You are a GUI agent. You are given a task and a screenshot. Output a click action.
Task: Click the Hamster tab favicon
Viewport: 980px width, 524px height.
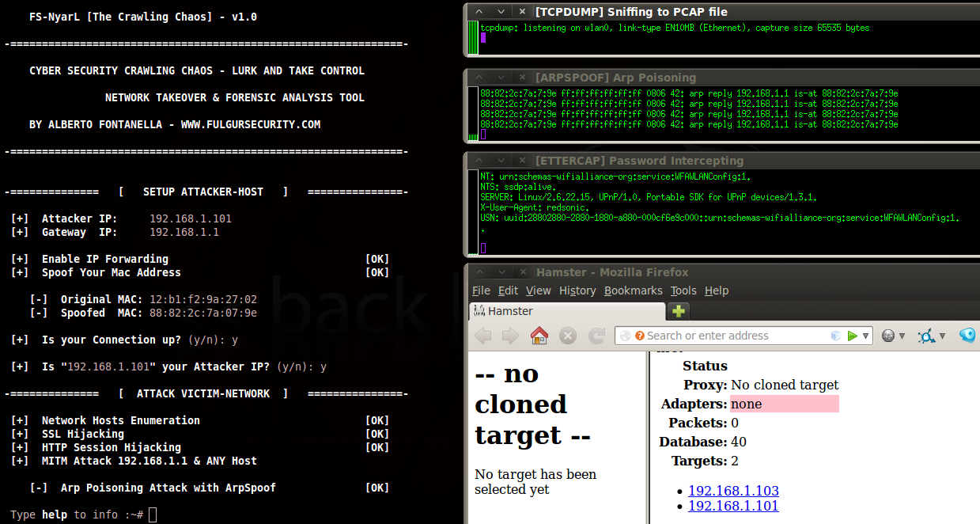pos(479,311)
